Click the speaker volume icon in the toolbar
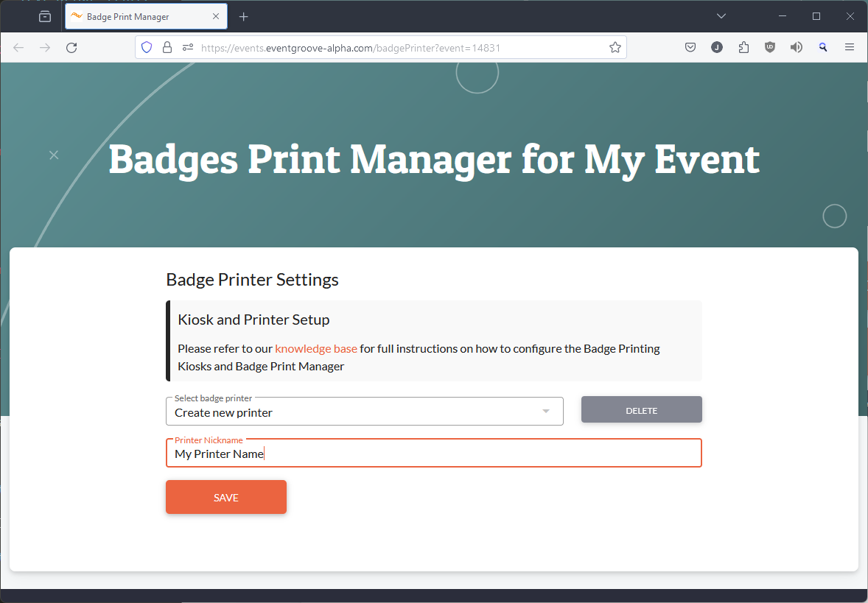 pyautogui.click(x=797, y=46)
